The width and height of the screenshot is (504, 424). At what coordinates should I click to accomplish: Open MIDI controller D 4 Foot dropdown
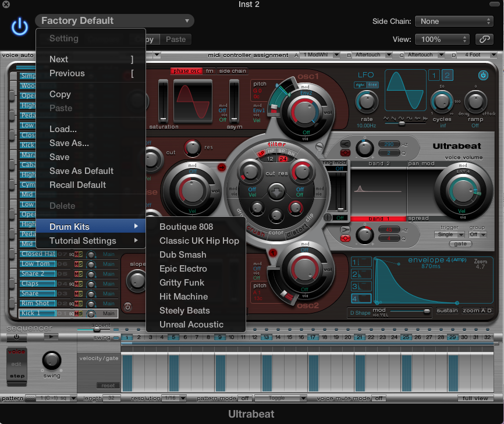477,55
